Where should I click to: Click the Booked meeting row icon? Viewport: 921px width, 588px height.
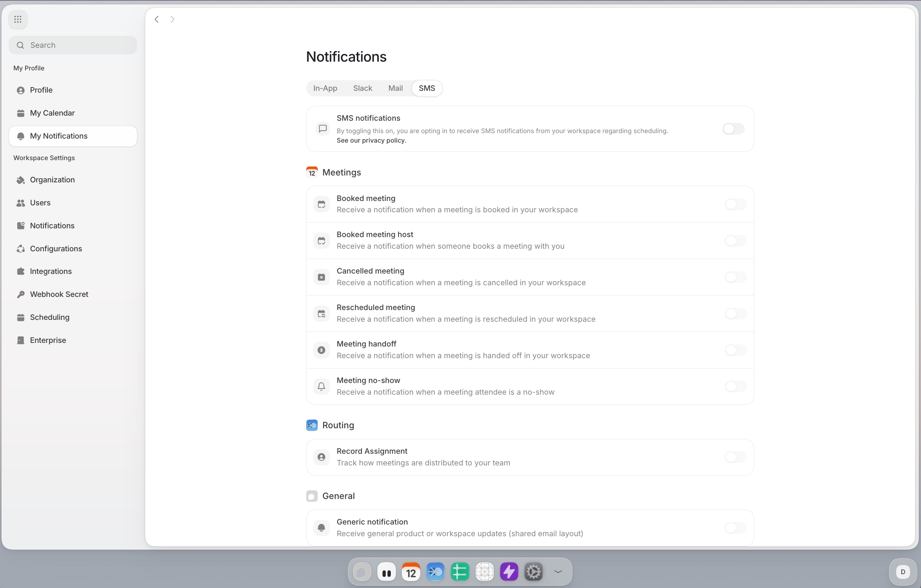click(322, 204)
